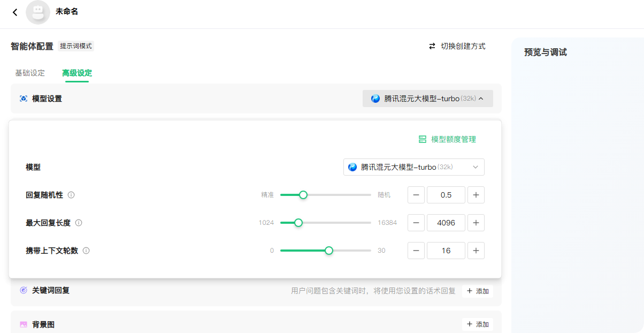The width and height of the screenshot is (644, 333).
Task: Open 模型额度管理 link
Action: point(447,139)
